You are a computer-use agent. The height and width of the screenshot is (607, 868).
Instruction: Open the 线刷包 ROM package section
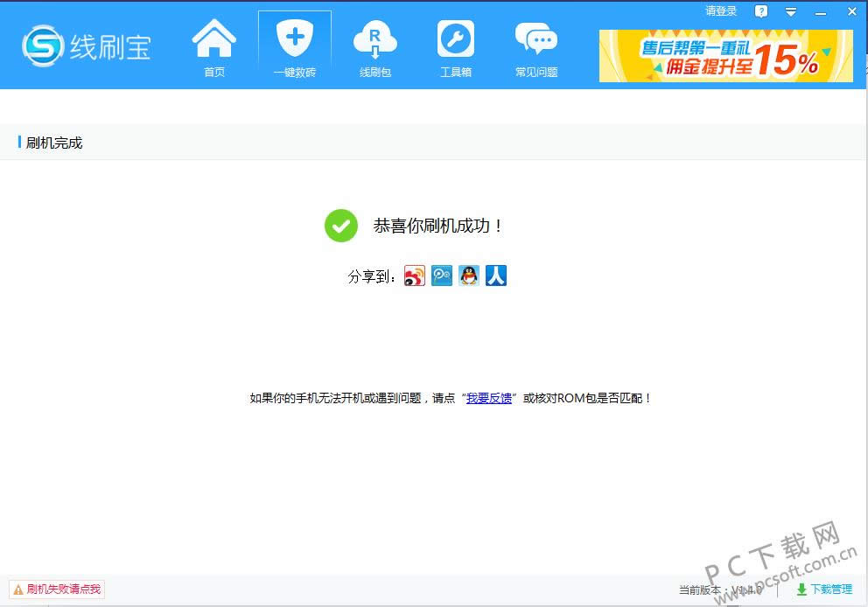pos(375,48)
